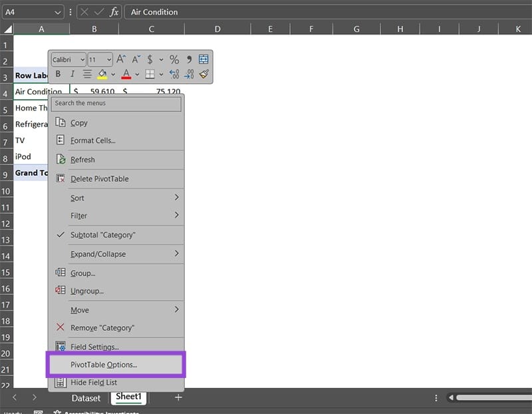The height and width of the screenshot is (414, 532).
Task: Toggle Subtotal "Category" check mark
Action: pyautogui.click(x=102, y=235)
